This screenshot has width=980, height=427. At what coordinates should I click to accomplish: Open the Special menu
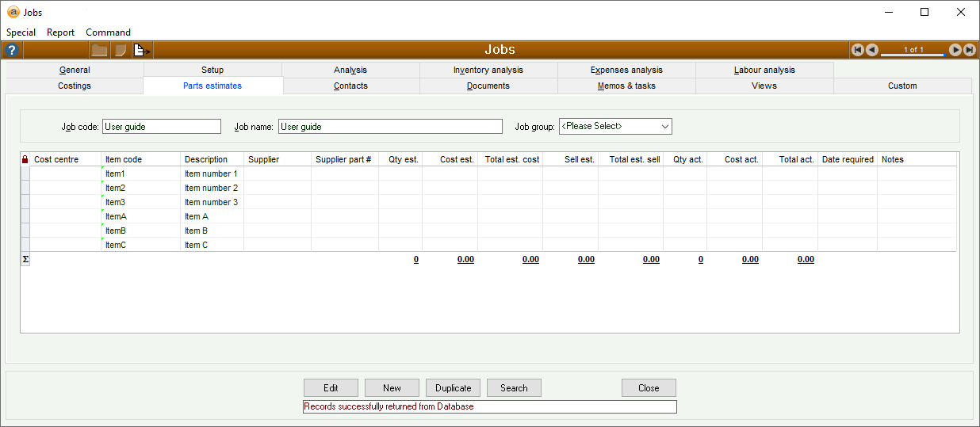pos(21,32)
